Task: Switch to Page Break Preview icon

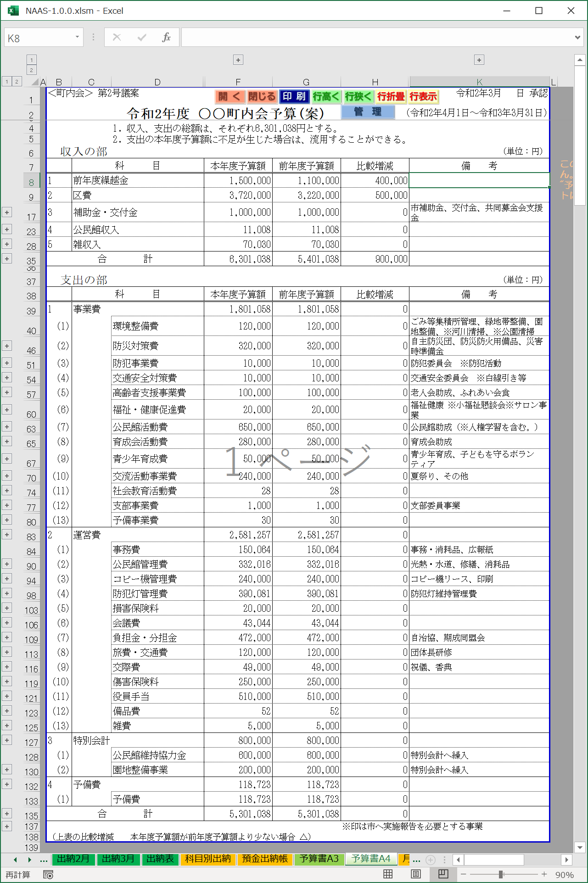Action: pos(443,874)
